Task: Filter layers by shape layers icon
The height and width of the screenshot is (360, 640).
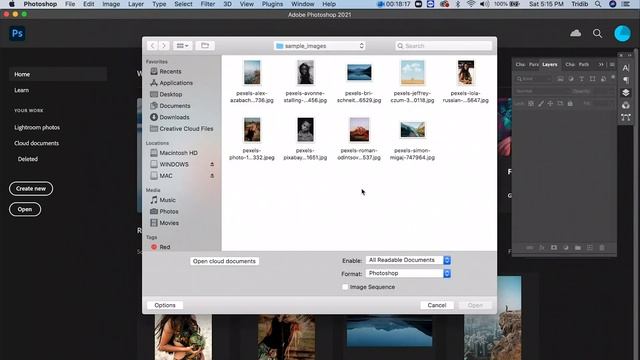Action: click(592, 79)
